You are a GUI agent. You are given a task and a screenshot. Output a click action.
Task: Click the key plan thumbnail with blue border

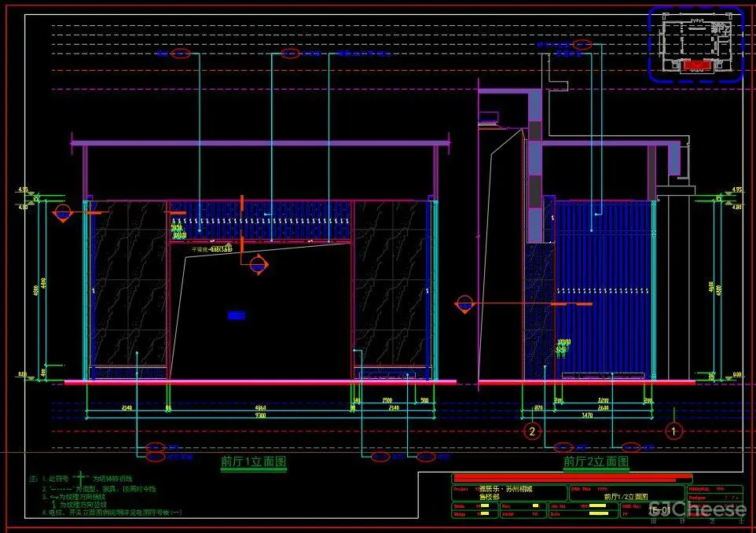(695, 44)
